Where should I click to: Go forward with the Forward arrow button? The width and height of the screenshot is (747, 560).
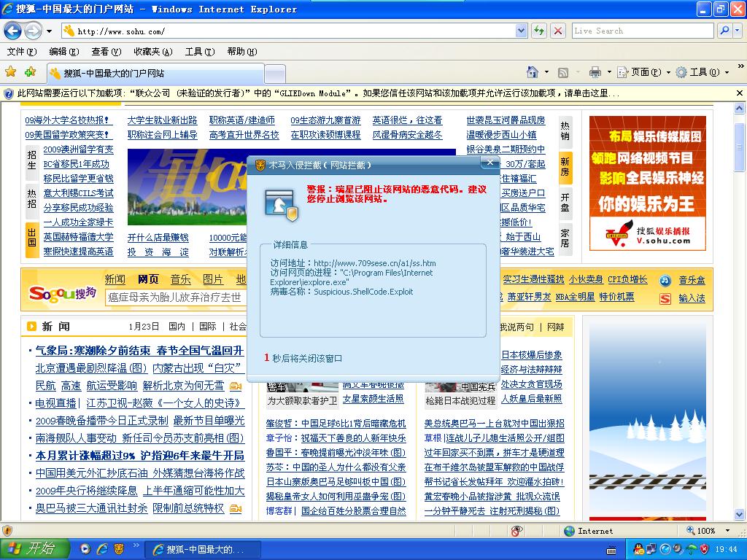coord(33,31)
